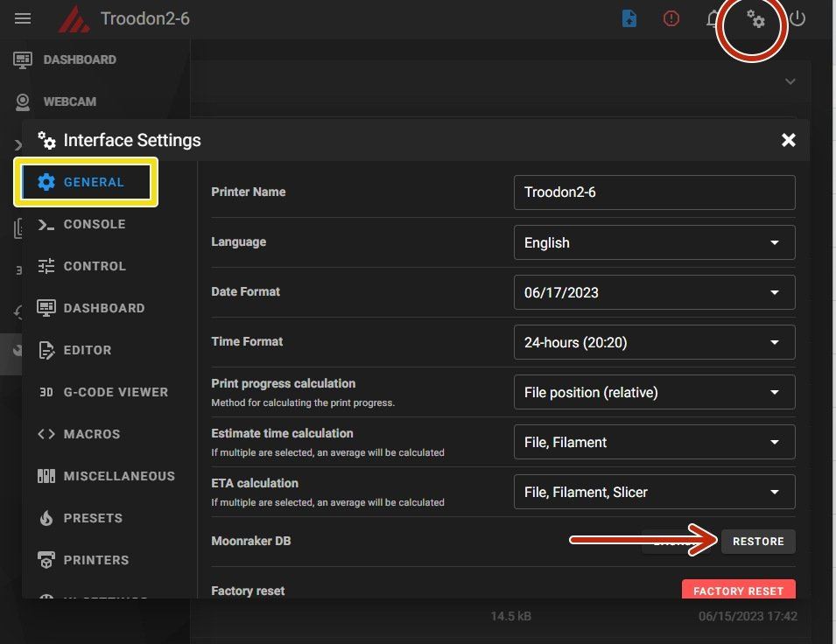Open the hamburger navigation menu

[23, 18]
